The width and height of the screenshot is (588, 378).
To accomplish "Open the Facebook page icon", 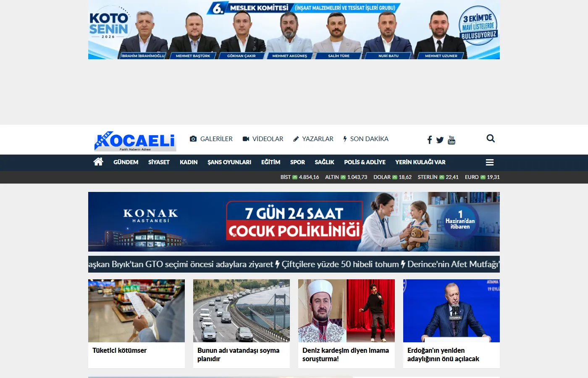I will (429, 140).
